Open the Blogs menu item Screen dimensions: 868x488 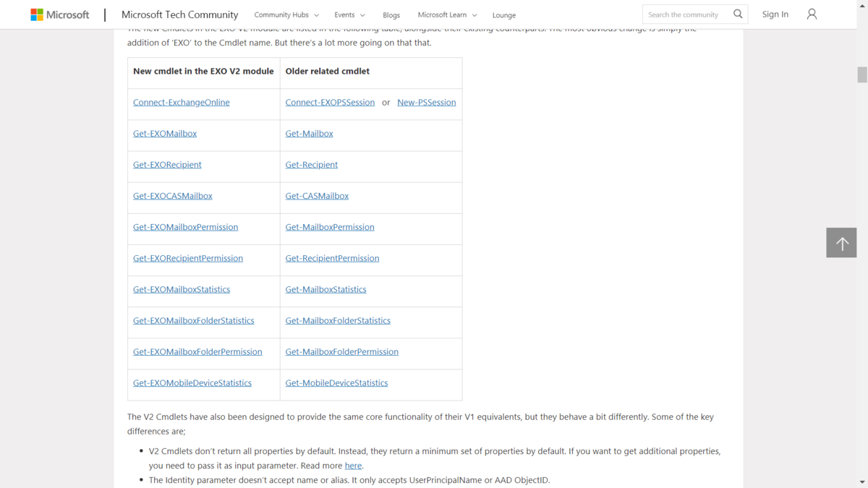(391, 14)
